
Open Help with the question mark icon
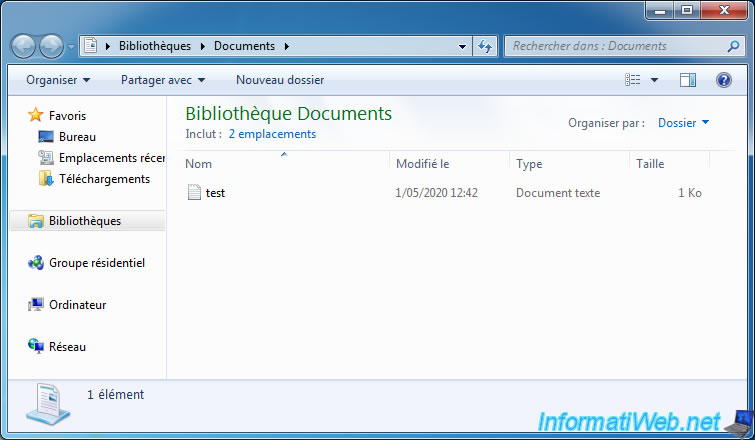(x=724, y=80)
